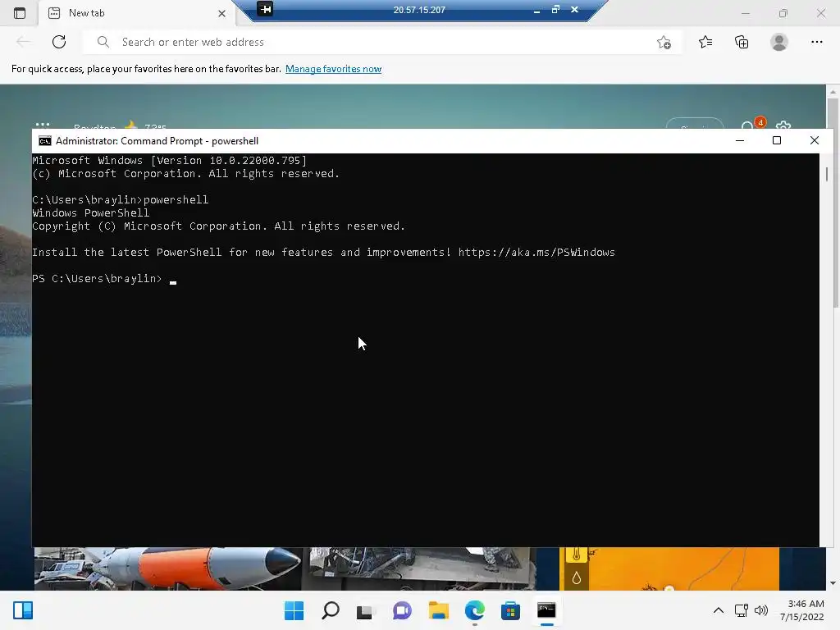Close the remote session from connection bar
Image resolution: width=840 pixels, height=630 pixels.
(x=574, y=10)
